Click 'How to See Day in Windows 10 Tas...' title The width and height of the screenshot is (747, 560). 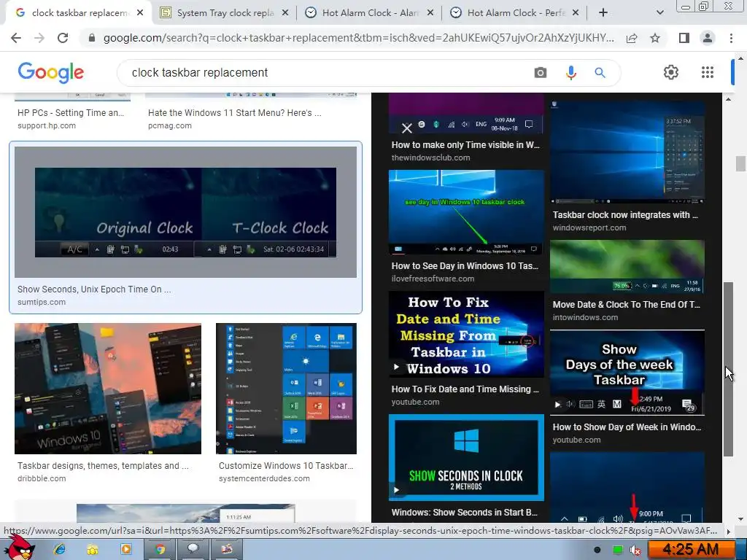coord(465,266)
